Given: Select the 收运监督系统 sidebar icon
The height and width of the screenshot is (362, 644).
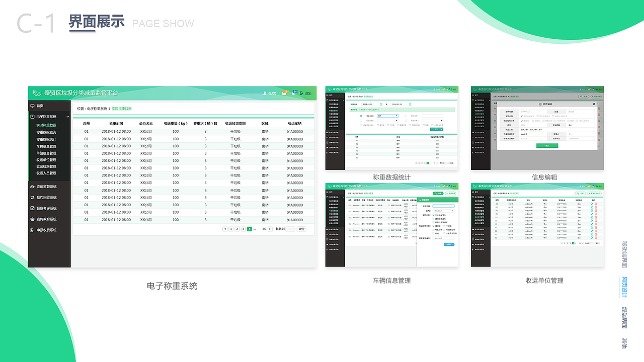Looking at the screenshot, I should (x=32, y=187).
